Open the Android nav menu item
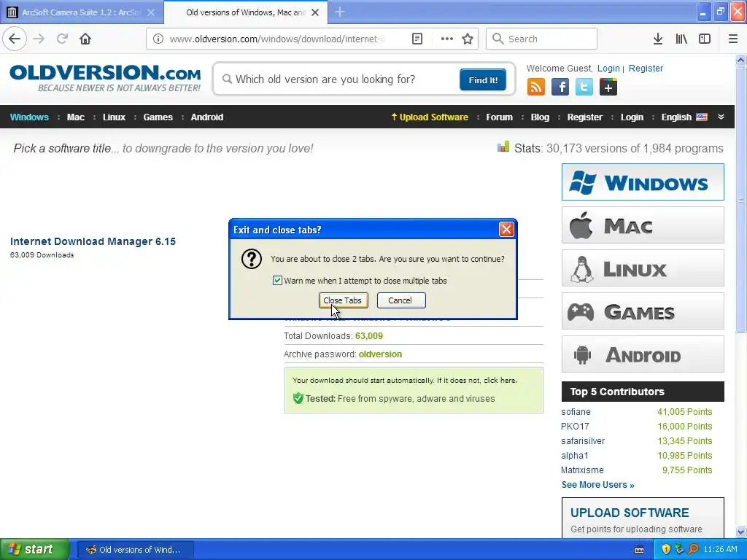Viewport: 747px width, 560px height. 206,117
